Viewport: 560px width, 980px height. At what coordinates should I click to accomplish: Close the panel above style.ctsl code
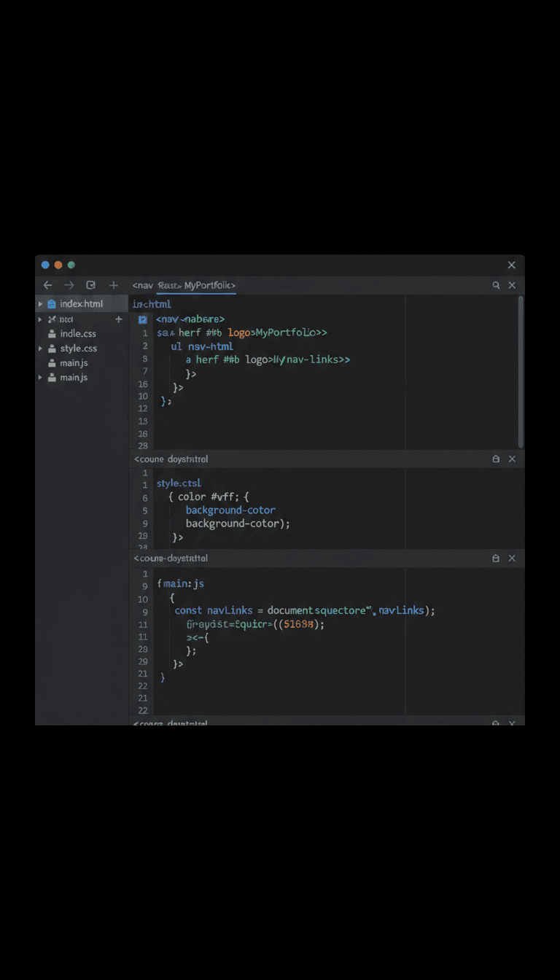point(512,459)
